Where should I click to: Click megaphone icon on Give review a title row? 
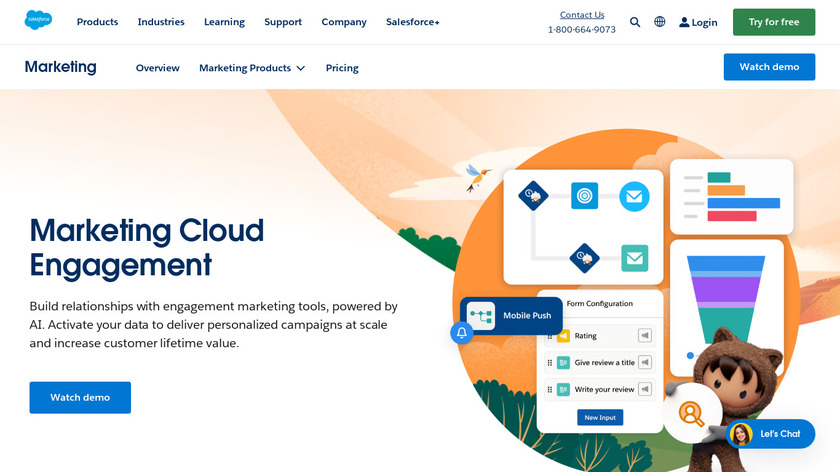coord(645,362)
